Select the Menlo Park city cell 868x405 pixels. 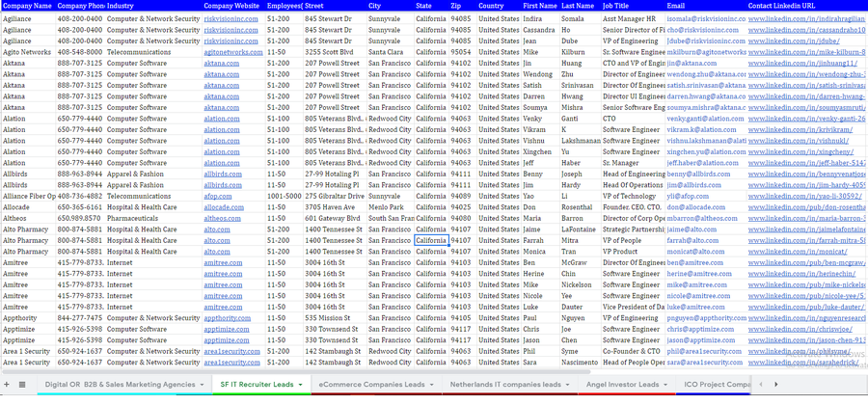pyautogui.click(x=391, y=207)
